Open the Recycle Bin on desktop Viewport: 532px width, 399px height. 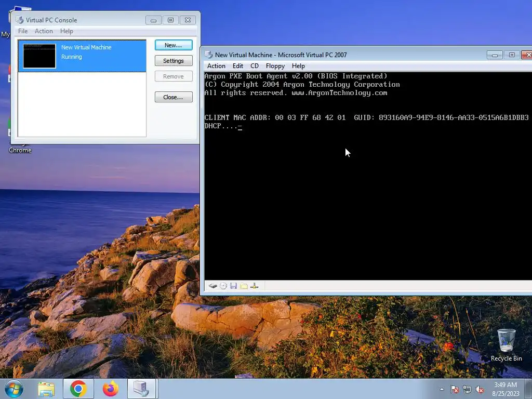[x=506, y=345]
